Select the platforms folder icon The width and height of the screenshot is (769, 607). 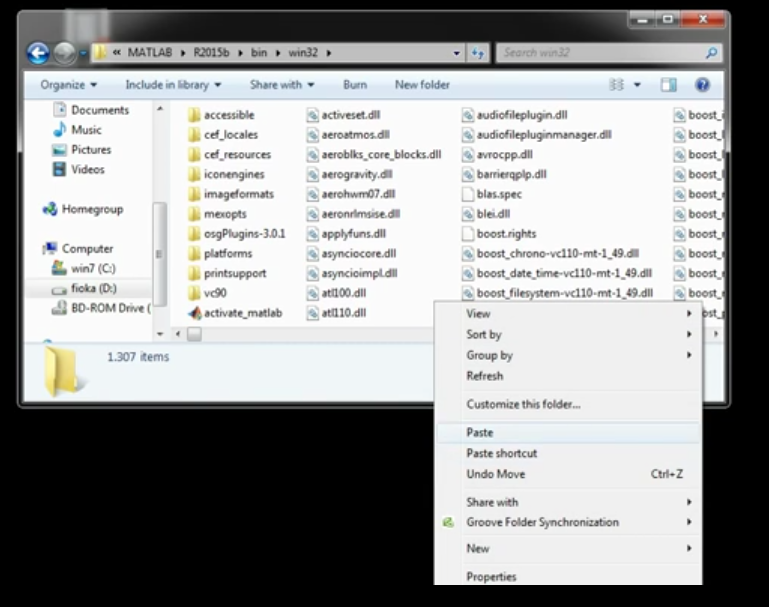[x=194, y=253]
